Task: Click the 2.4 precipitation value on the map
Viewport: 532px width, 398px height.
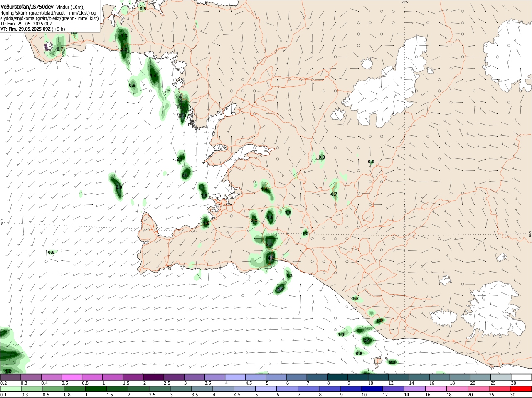Action: tap(366, 340)
